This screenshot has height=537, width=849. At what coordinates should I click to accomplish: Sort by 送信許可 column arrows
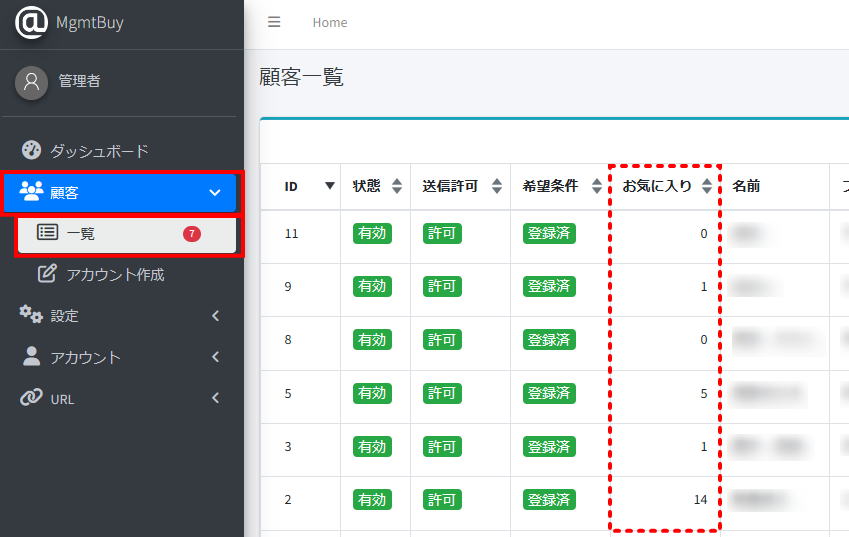click(497, 186)
